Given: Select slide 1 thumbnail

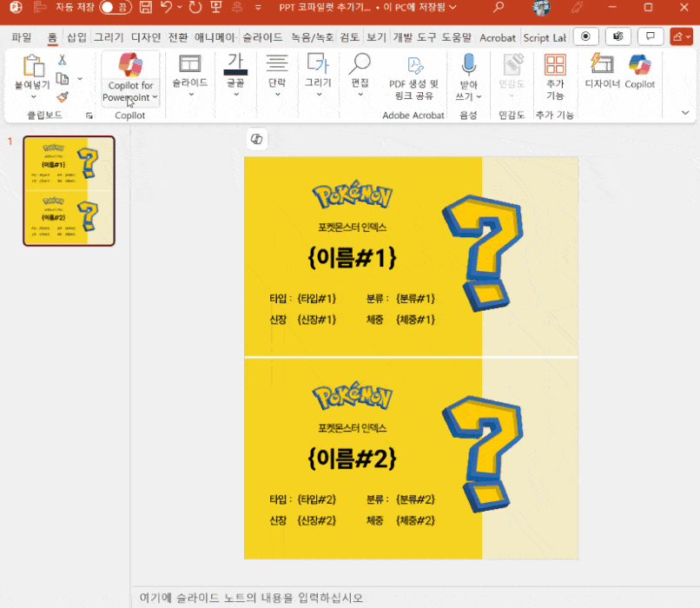Looking at the screenshot, I should (69, 191).
